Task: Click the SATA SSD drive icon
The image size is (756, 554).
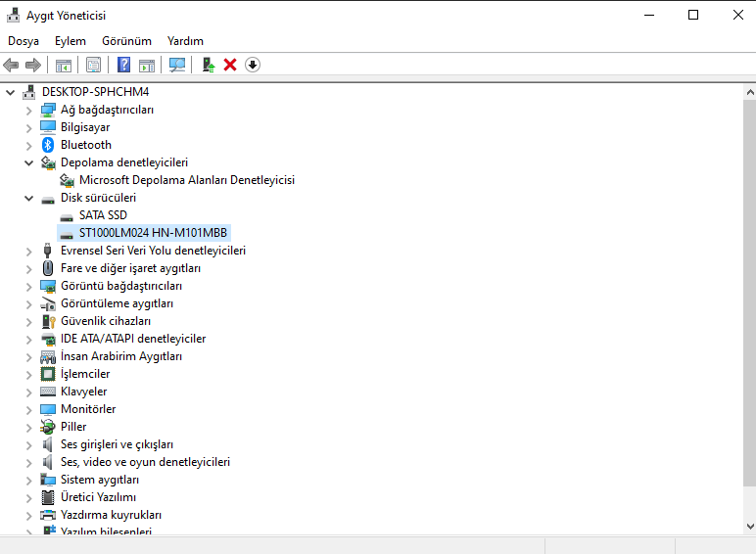Action: tap(67, 216)
